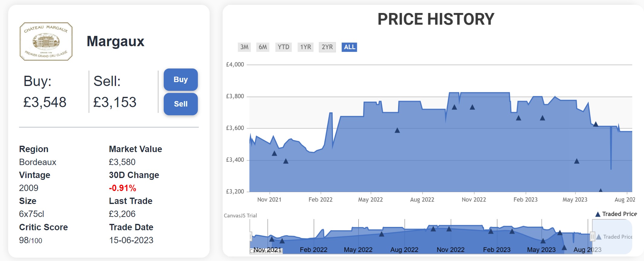
Task: Click the -0.91% 30D change value
Action: click(122, 188)
